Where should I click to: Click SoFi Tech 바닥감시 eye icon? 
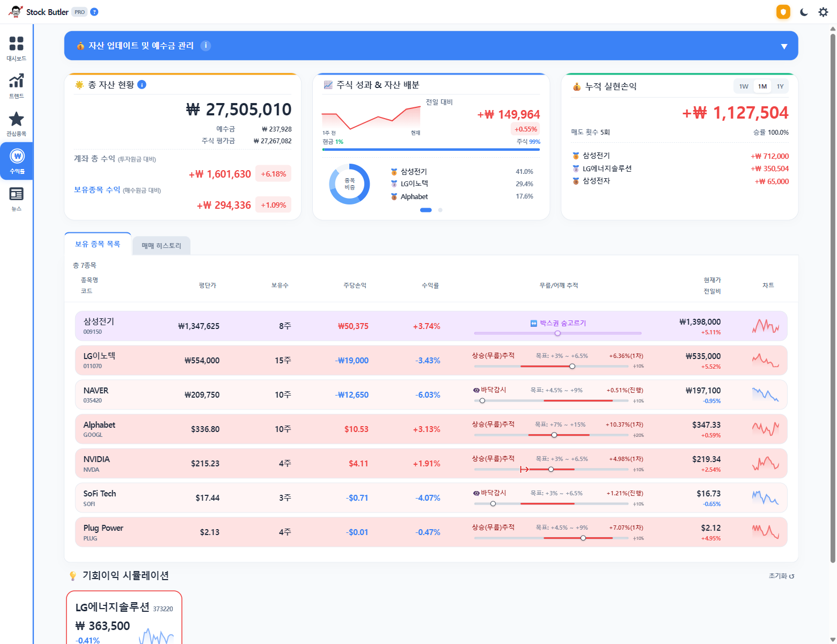(476, 493)
